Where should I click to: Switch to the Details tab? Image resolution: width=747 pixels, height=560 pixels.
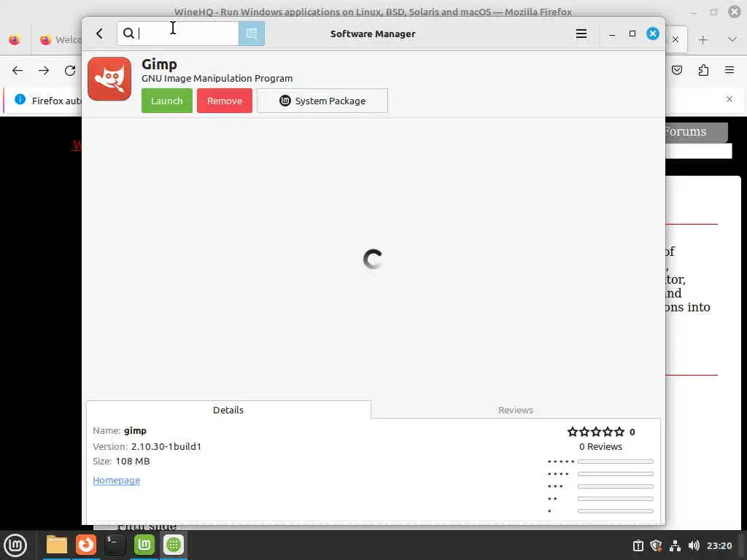228,410
